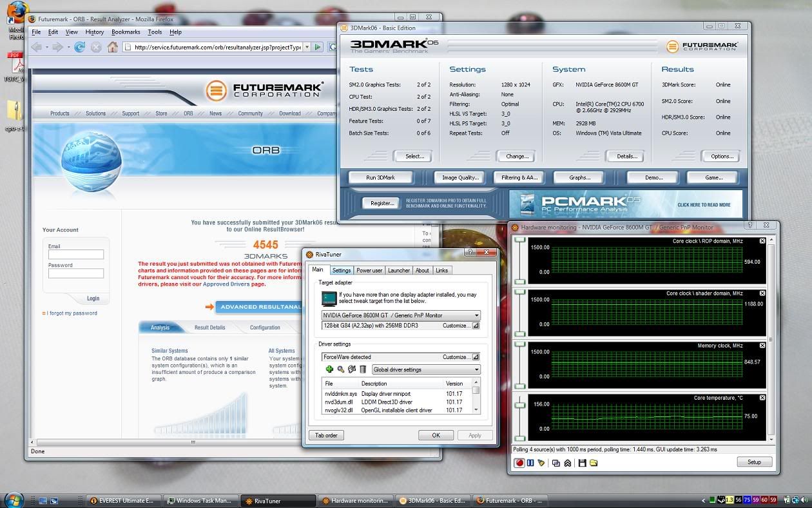Screen dimensions: 812x508
Task: Click the Firefox Back arrow button
Action: click(x=37, y=47)
